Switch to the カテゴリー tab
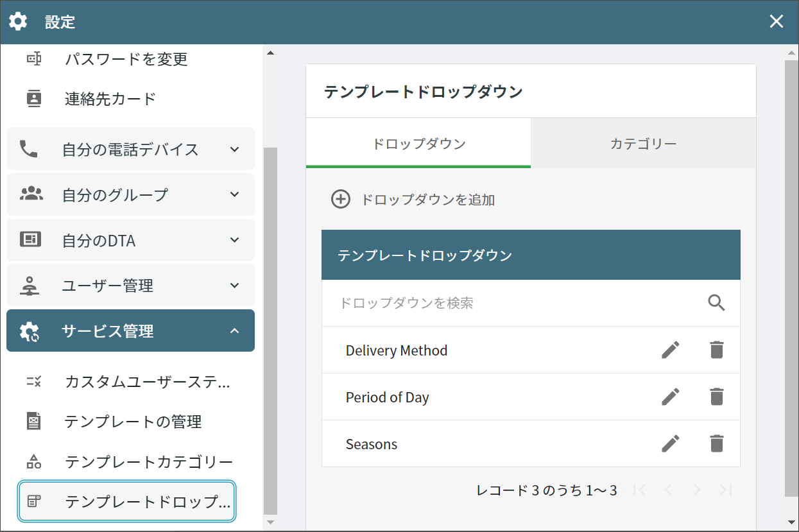Viewport: 799px width, 532px height. tap(643, 143)
